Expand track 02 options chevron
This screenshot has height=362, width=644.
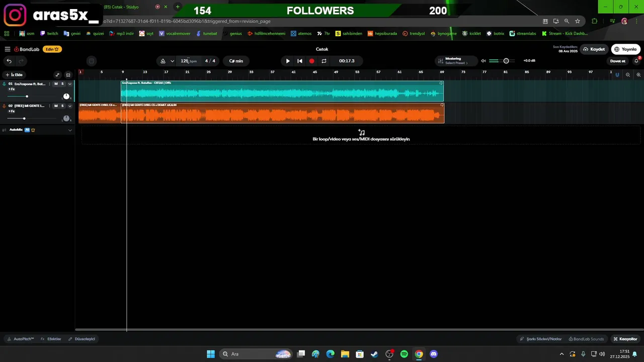(70, 106)
